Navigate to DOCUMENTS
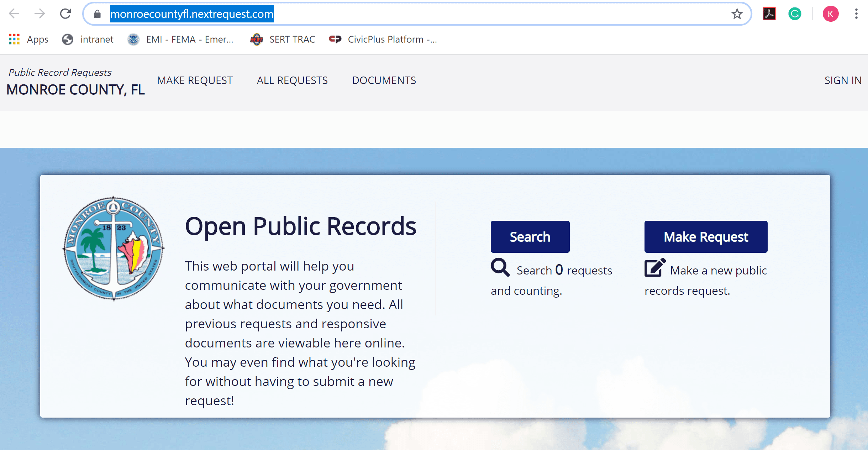868x450 pixels. [x=384, y=80]
